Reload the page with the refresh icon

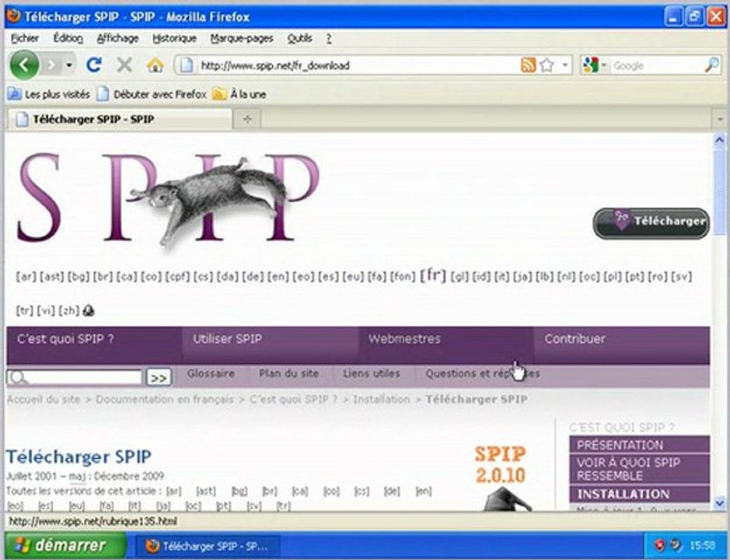[x=94, y=65]
